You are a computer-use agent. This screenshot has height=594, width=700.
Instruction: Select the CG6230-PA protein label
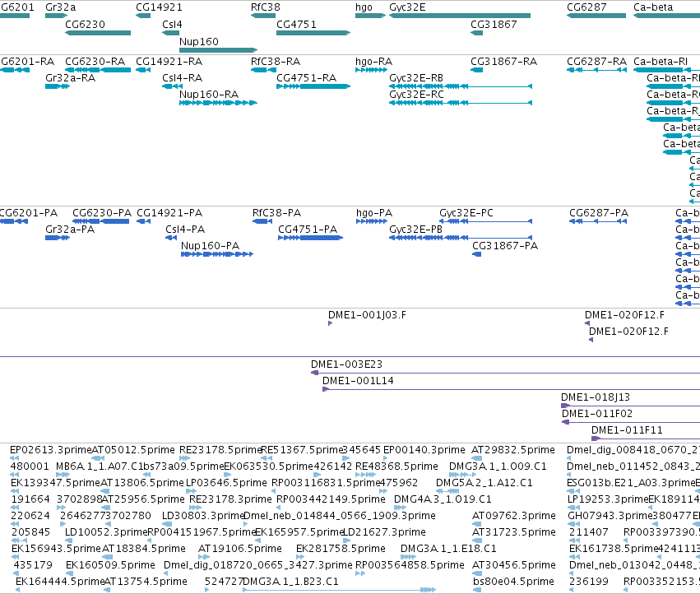pyautogui.click(x=102, y=213)
